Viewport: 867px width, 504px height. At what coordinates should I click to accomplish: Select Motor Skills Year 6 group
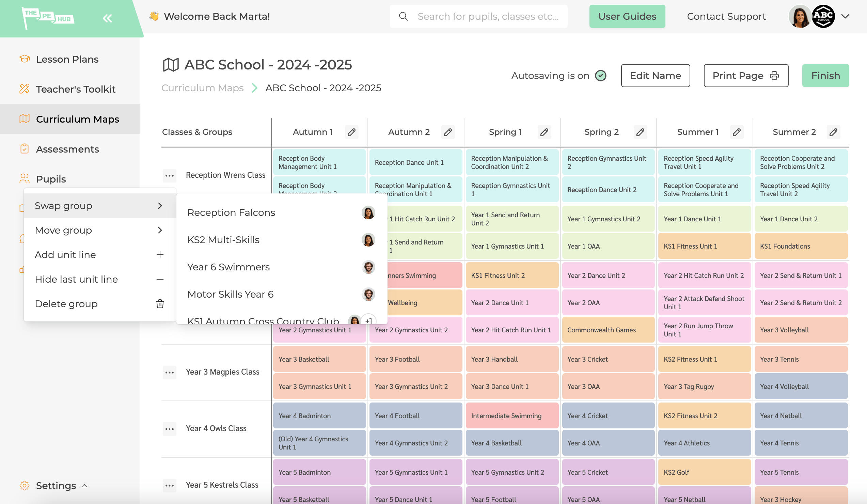click(x=282, y=294)
